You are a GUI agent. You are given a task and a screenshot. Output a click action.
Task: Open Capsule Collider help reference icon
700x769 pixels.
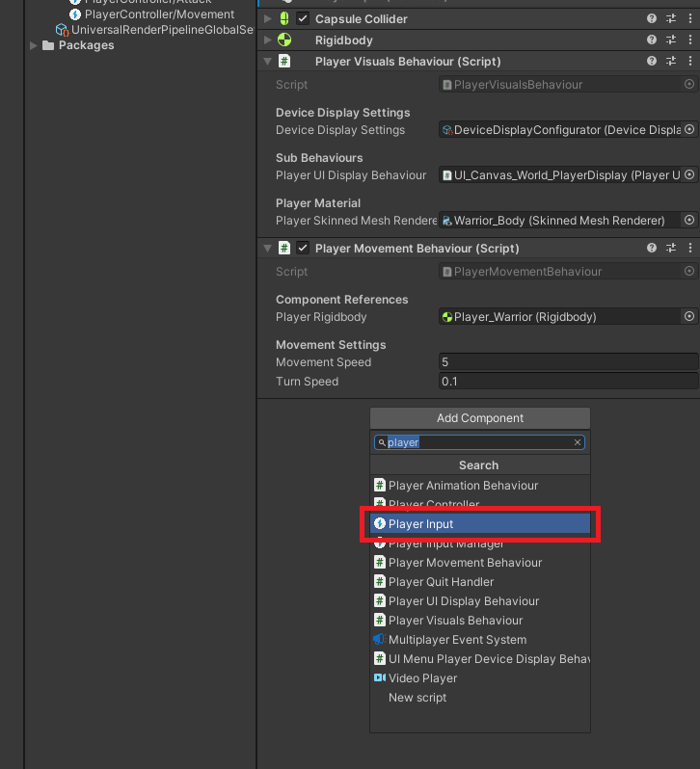[x=652, y=18]
